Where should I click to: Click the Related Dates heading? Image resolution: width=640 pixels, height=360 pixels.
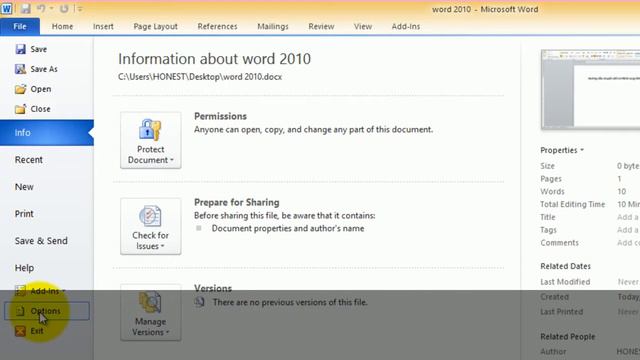point(565,266)
